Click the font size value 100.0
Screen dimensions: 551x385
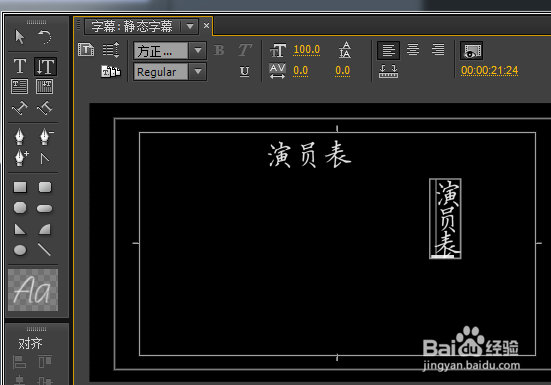[x=307, y=50]
